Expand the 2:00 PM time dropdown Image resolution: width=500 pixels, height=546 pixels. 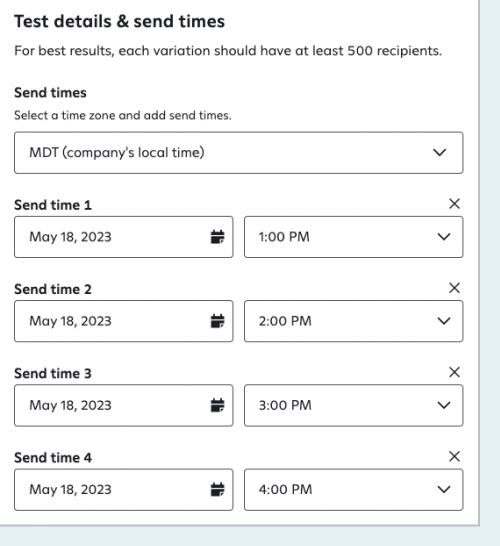pos(353,321)
